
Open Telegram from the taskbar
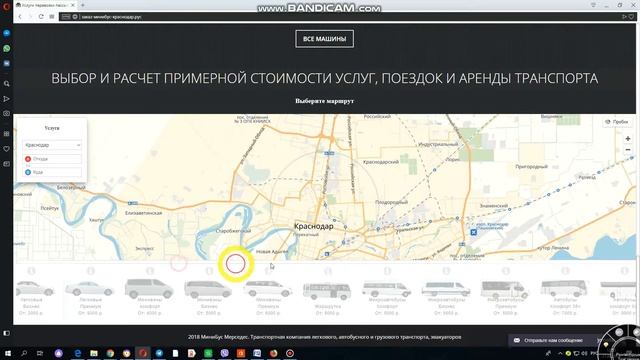click(159, 353)
